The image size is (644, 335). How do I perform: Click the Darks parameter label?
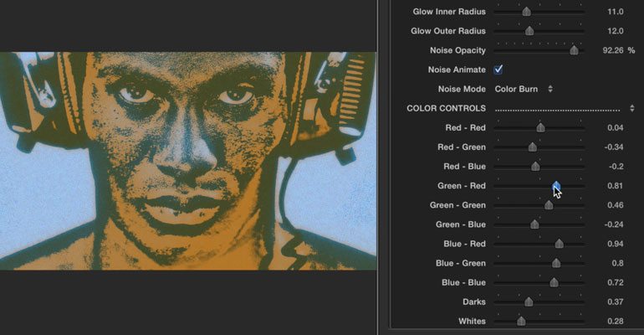pyautogui.click(x=474, y=301)
